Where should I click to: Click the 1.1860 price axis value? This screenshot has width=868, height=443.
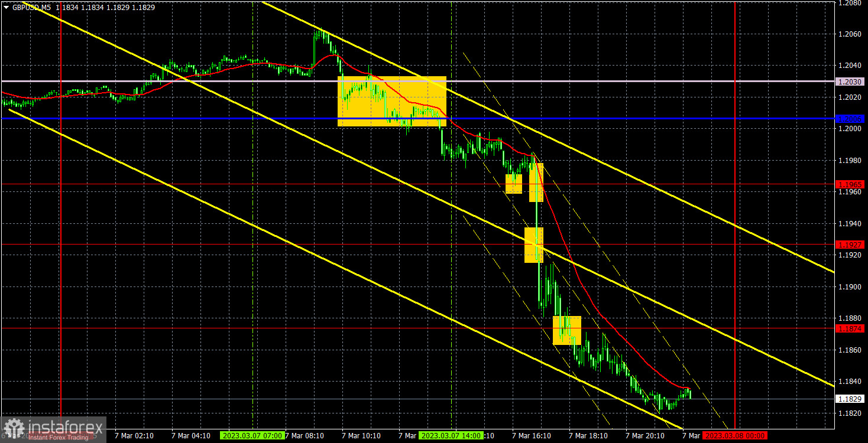(850, 350)
